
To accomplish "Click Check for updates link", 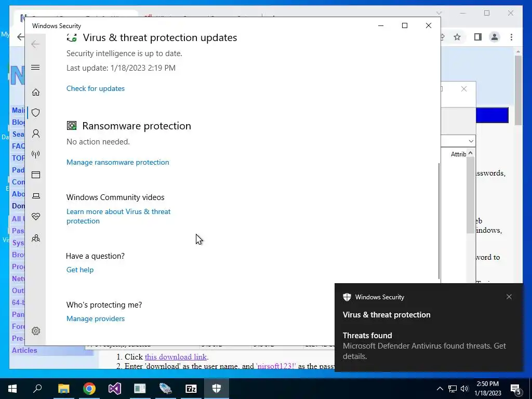I will (96, 88).
